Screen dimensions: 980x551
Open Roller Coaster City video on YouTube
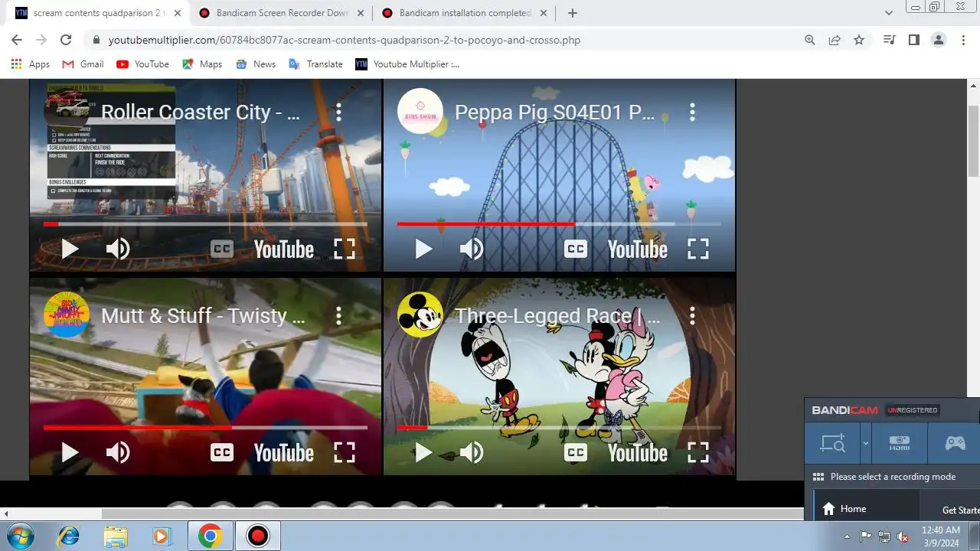pos(284,249)
